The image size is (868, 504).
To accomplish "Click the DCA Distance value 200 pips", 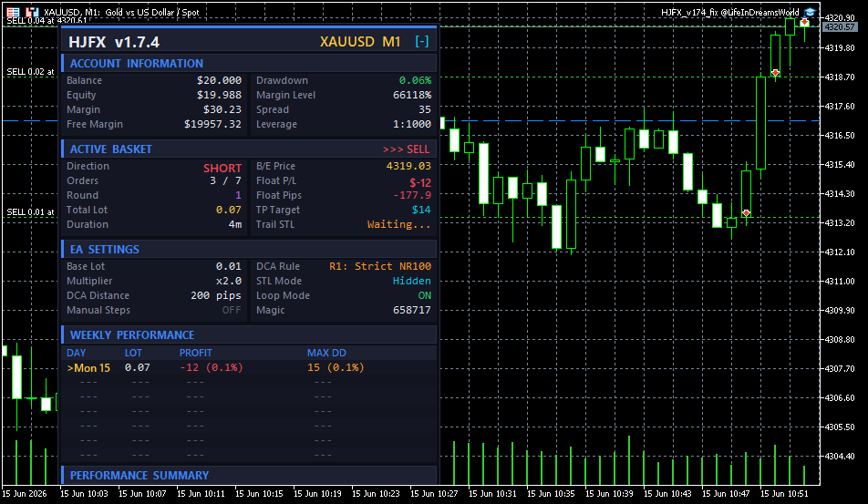I will (x=216, y=295).
